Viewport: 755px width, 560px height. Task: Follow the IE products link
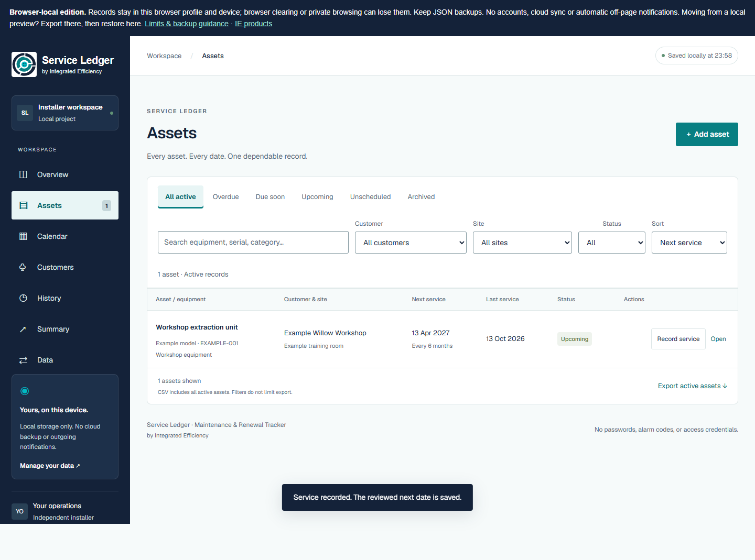[254, 24]
